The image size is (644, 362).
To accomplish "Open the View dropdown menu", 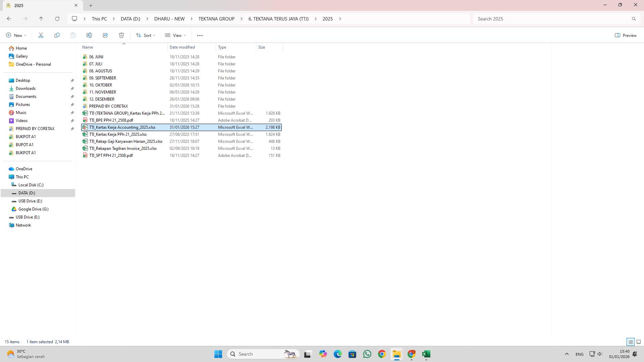I will tap(175, 35).
